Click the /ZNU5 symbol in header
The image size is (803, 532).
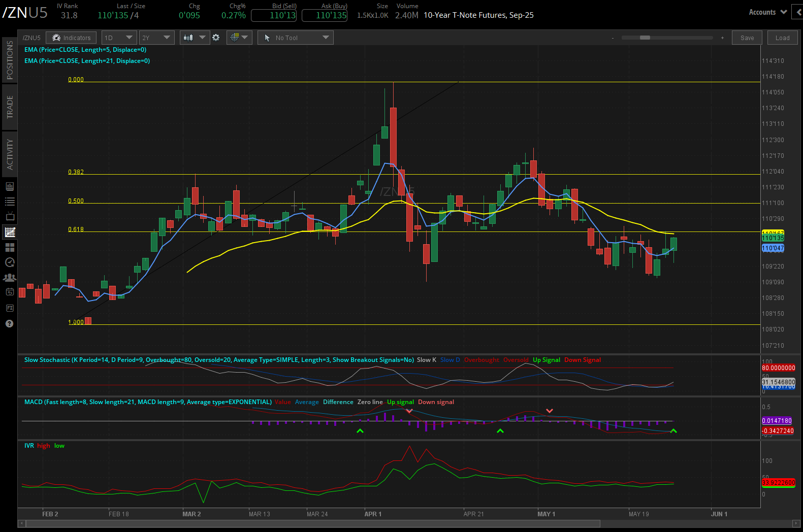(x=25, y=13)
